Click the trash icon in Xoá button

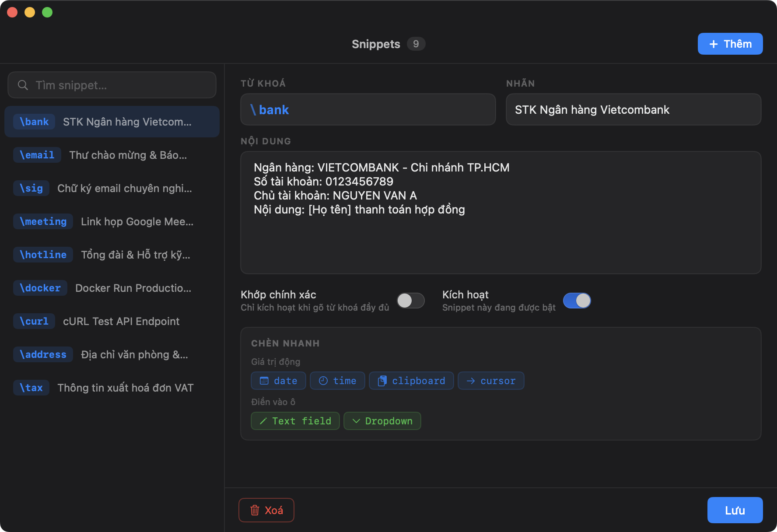click(x=255, y=510)
